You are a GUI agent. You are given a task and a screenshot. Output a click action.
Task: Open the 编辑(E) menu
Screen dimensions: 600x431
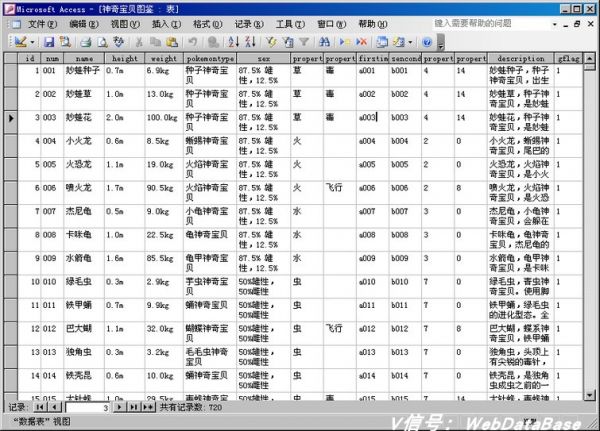pos(83,24)
